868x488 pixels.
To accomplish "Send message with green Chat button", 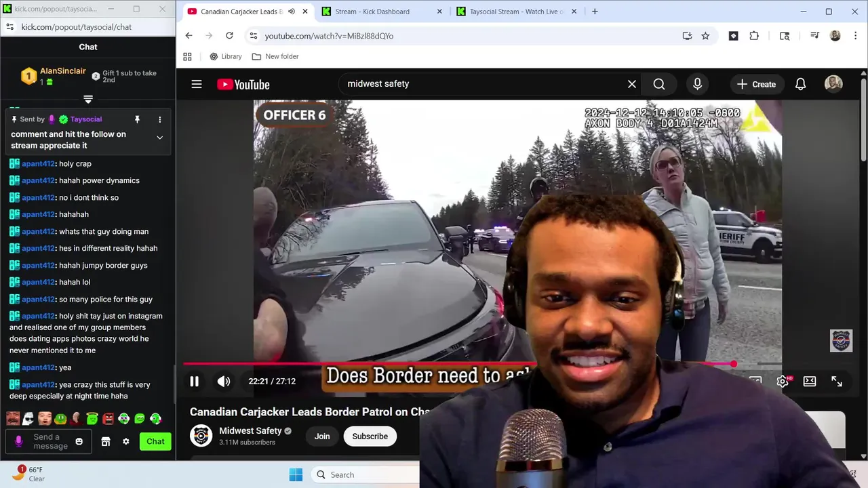I will click(155, 441).
